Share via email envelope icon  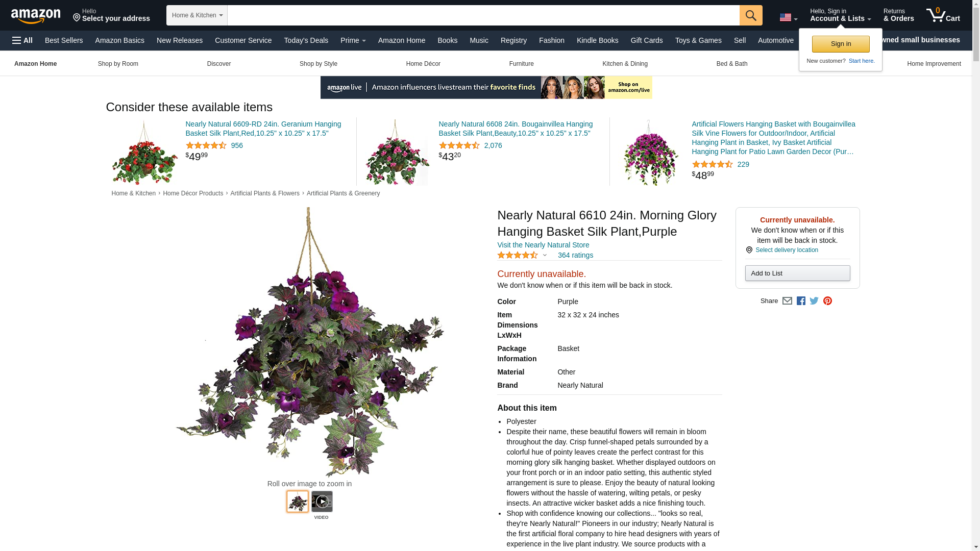pyautogui.click(x=787, y=301)
